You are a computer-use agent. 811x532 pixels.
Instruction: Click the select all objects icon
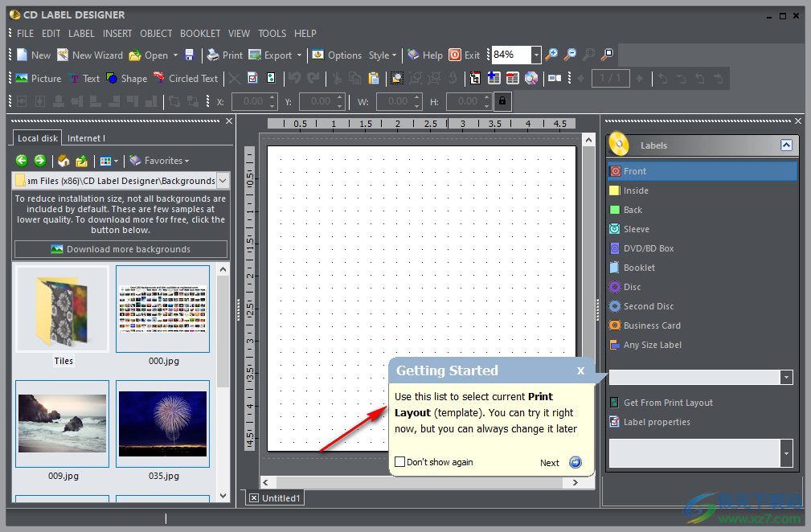click(x=397, y=78)
